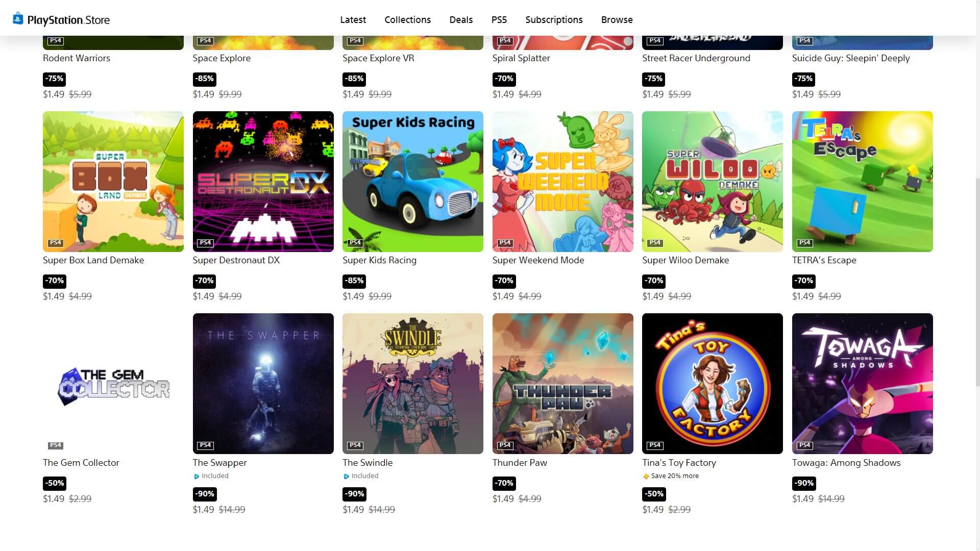The width and height of the screenshot is (980, 551).
Task: Click the PlayStation Store shopping bag logo
Action: pyautogui.click(x=18, y=18)
